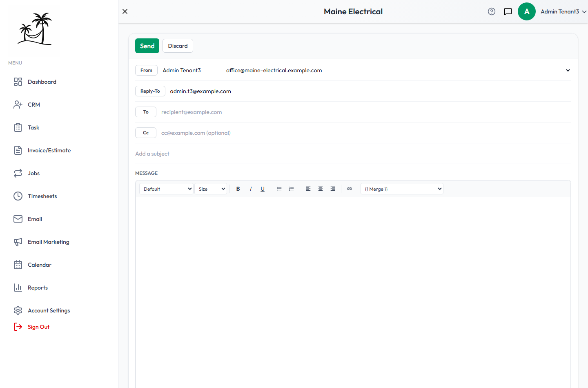Open the chat messages icon

pyautogui.click(x=508, y=11)
